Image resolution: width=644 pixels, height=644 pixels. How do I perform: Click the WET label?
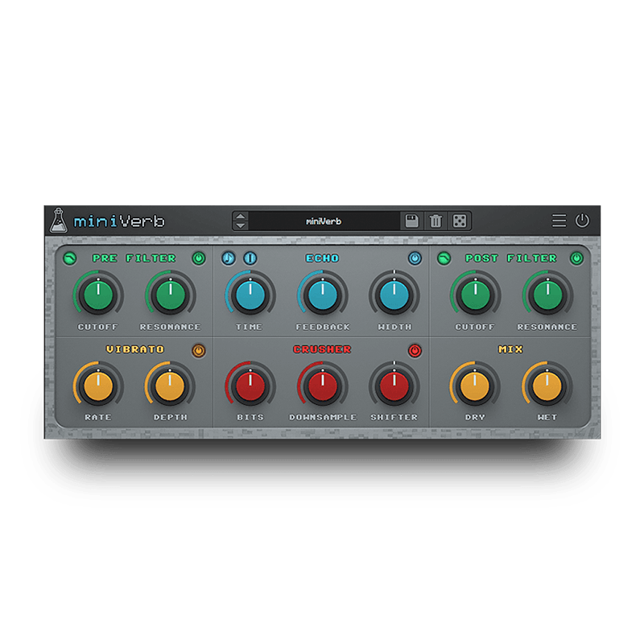pos(547,417)
